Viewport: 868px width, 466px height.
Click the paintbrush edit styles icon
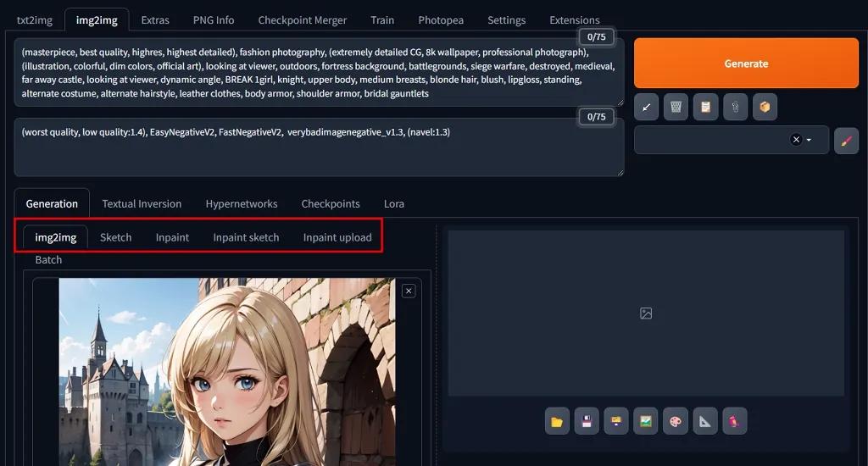point(846,141)
